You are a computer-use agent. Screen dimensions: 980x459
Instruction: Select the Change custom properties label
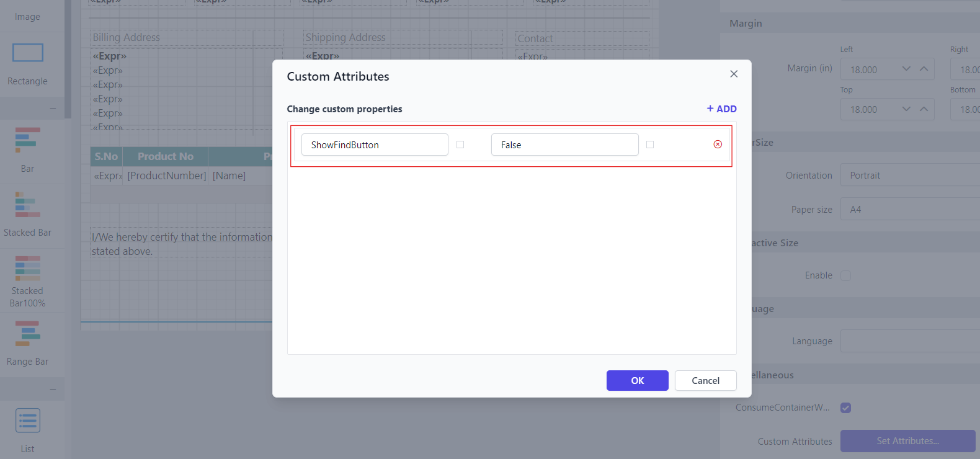344,109
